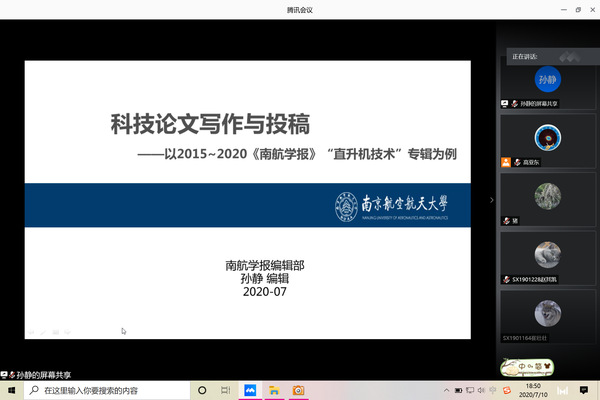Viewport: 600px width, 400px height.
Task: Select 高亚东's participant avatar
Action: pos(547,136)
